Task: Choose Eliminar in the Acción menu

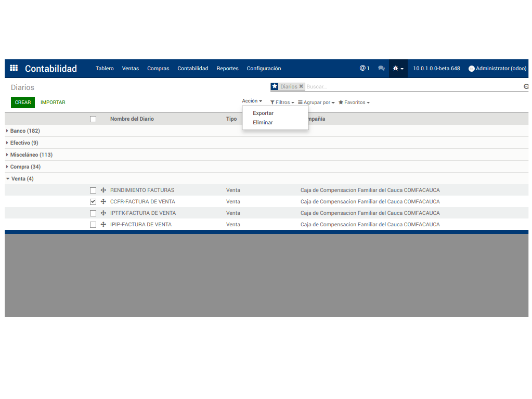Action: point(263,122)
